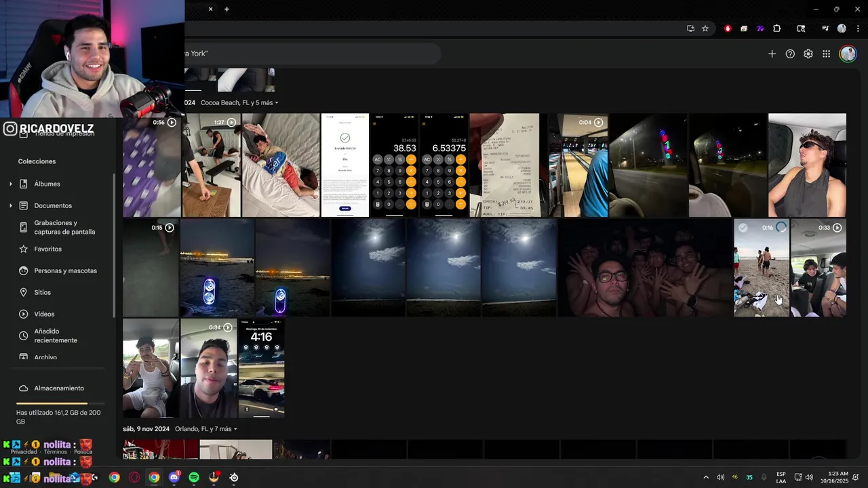Open the tab search icon in toolbar
The width and height of the screenshot is (868, 488).
click(x=801, y=28)
